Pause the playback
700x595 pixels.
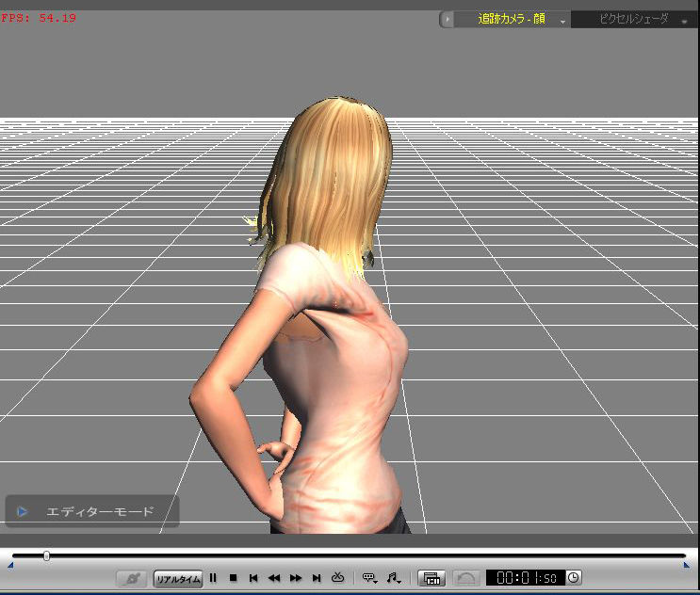coord(213,578)
